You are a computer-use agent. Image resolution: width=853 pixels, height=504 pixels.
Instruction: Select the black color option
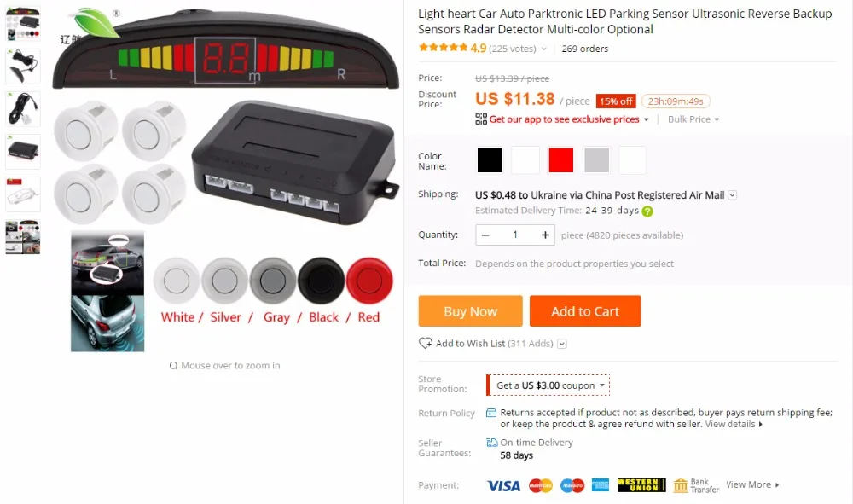coord(490,160)
